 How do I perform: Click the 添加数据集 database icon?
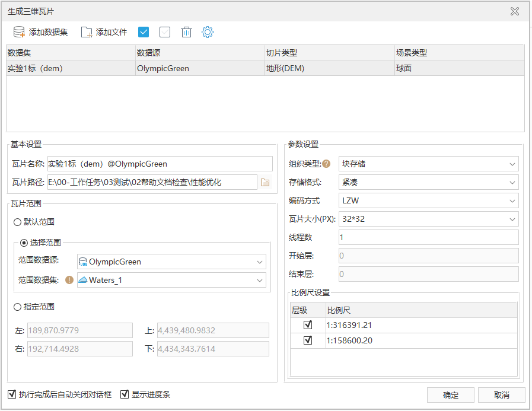coord(19,32)
